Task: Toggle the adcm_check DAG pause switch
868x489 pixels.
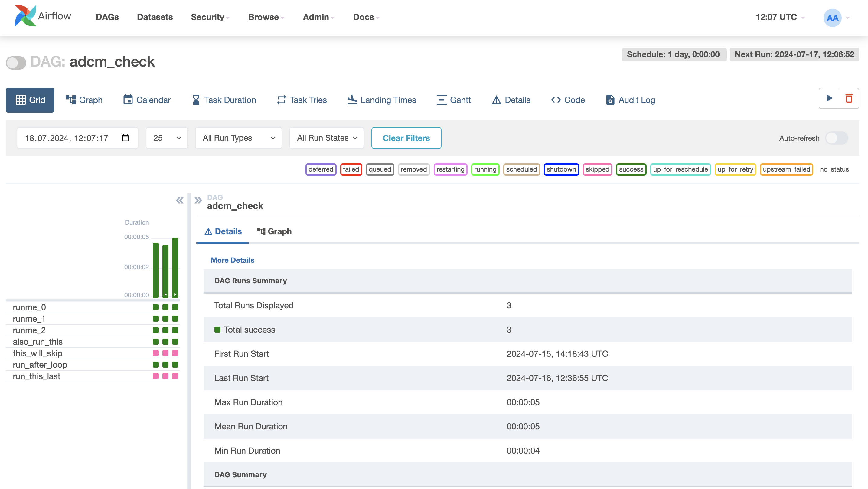Action: pos(16,63)
